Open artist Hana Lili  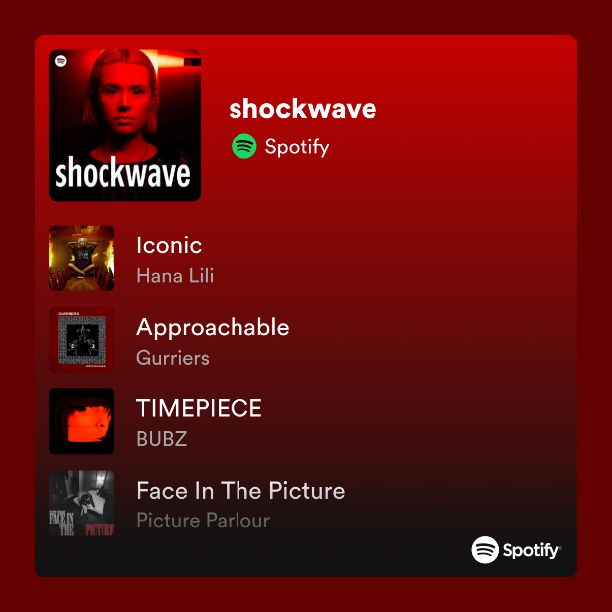tap(175, 276)
